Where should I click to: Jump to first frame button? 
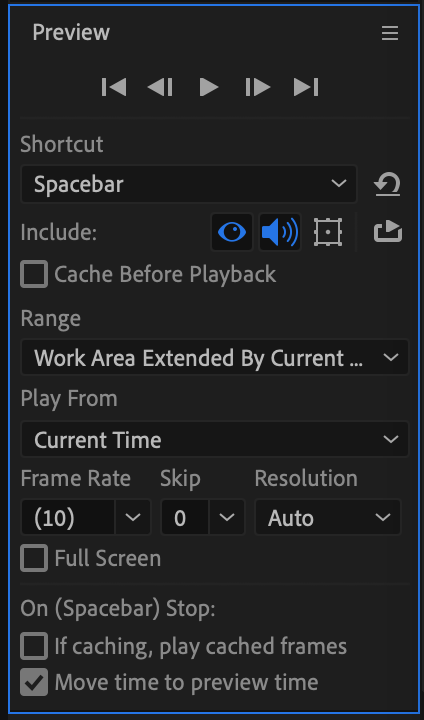coord(113,87)
